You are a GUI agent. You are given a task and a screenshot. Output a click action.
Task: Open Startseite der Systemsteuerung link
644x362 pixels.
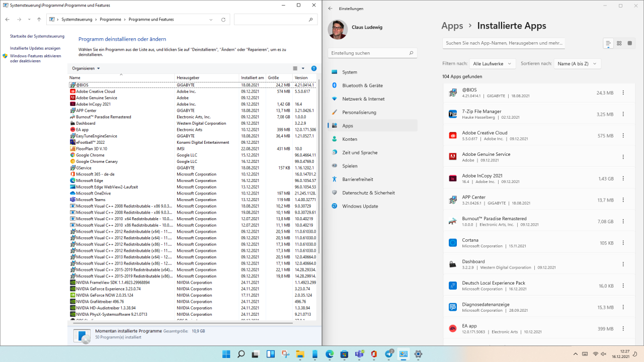[x=37, y=36]
